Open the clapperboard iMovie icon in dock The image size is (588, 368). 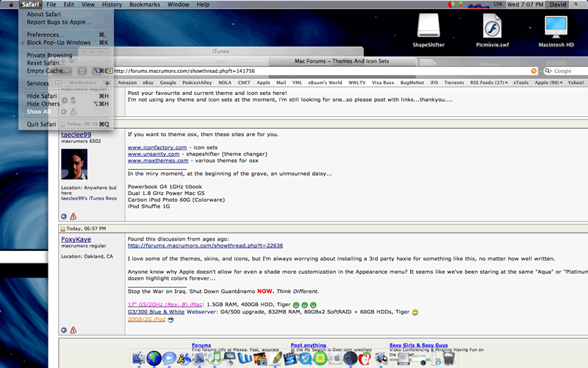[290, 358]
